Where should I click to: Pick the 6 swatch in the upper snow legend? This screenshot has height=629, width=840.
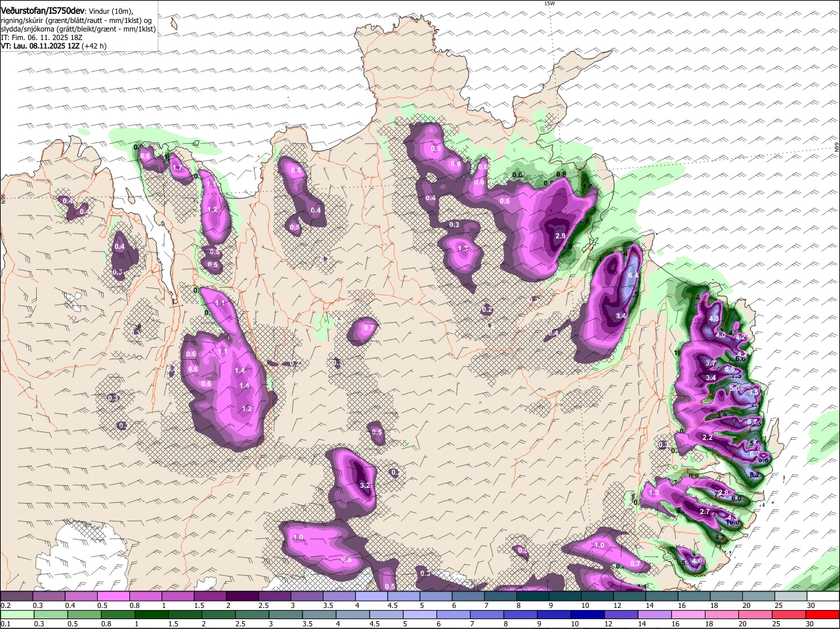pyautogui.click(x=469, y=596)
